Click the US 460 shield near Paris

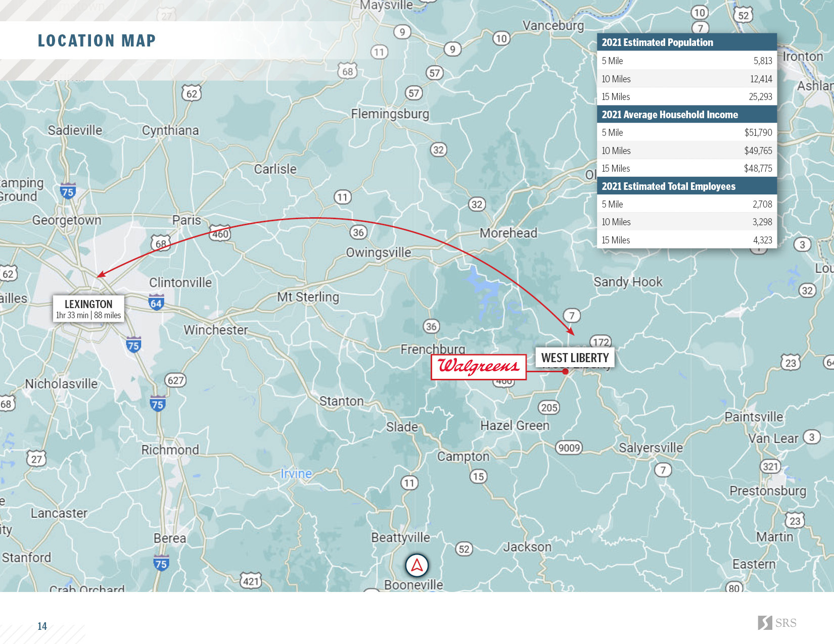point(220,233)
